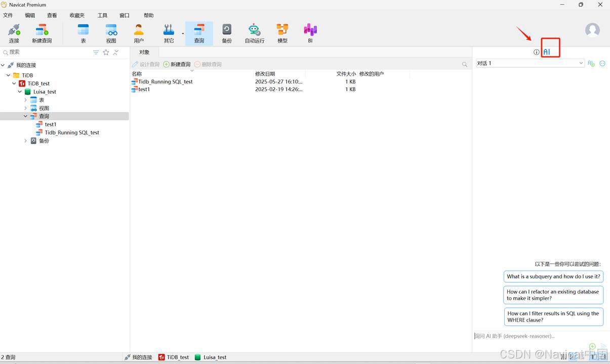Click 我的连接 in the status bar

[138, 357]
